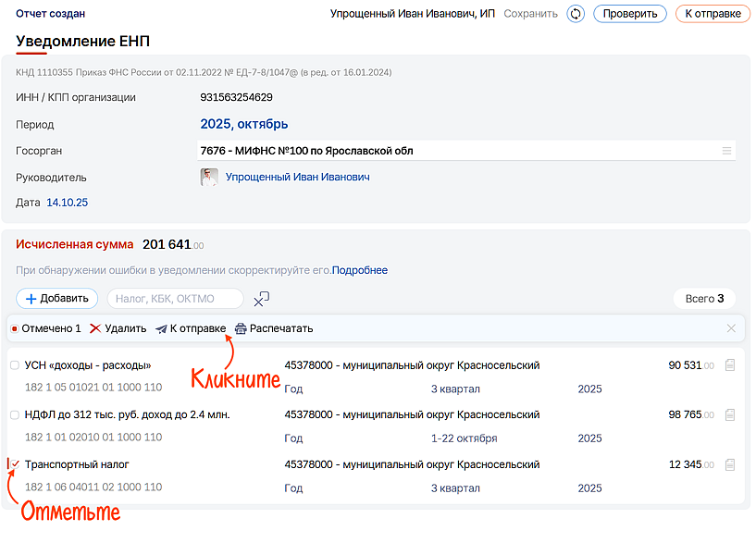This screenshot has width=756, height=543.
Task: Open the period selector 2025, октябрь
Action: coord(244,124)
